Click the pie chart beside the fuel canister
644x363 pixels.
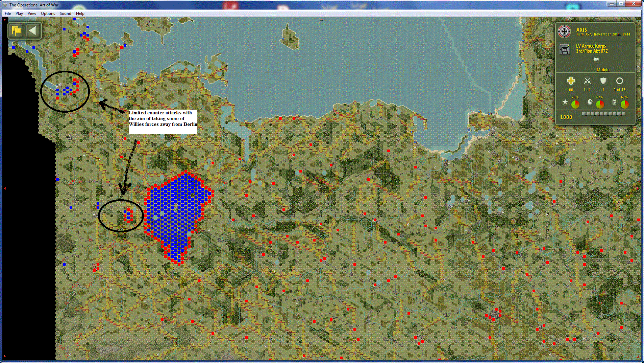point(625,104)
